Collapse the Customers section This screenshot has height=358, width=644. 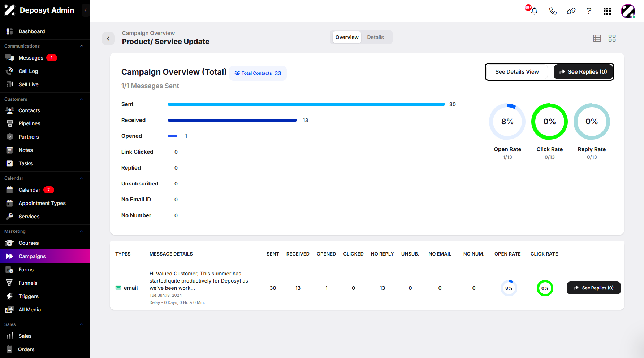click(82, 99)
